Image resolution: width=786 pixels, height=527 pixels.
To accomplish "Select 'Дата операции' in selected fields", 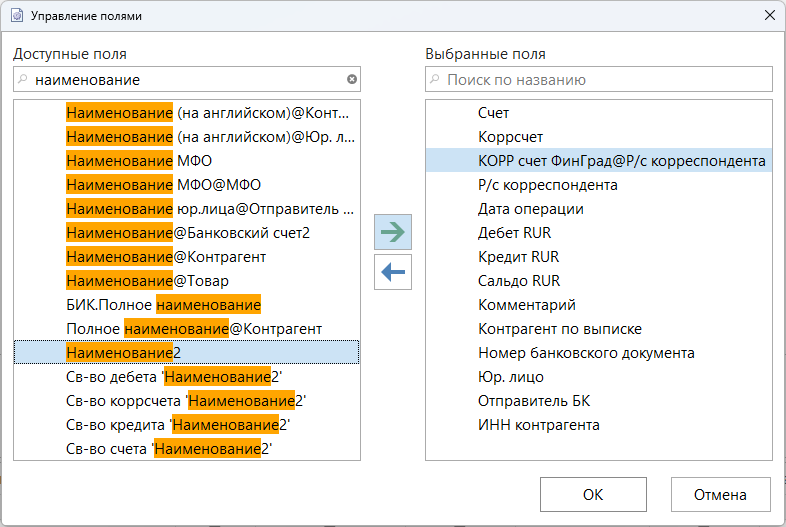I will tap(530, 209).
